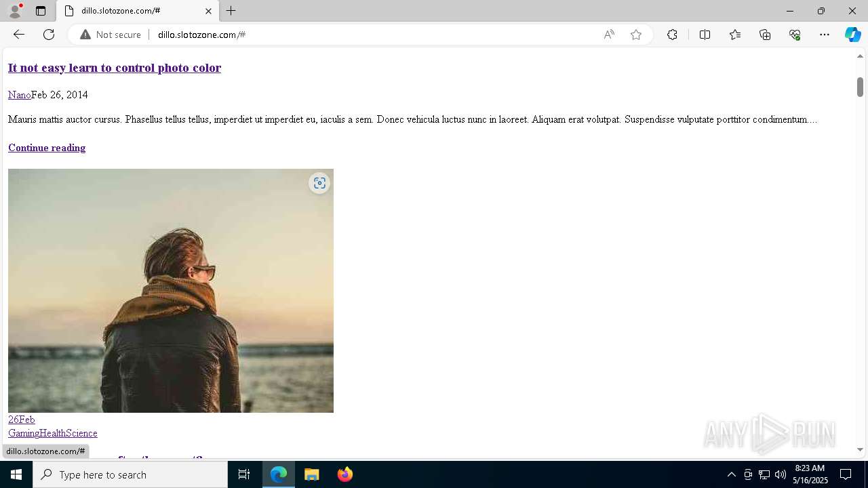Click Continue reading link

pos(47,148)
